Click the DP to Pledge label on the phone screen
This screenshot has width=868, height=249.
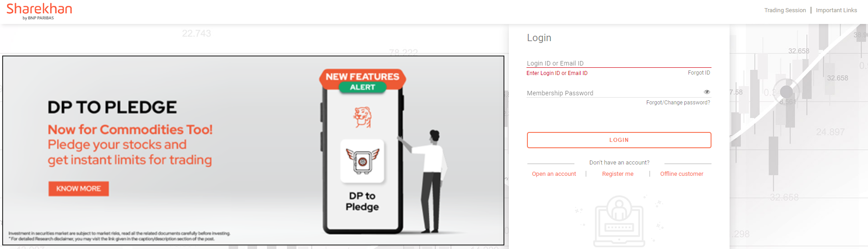click(x=362, y=201)
